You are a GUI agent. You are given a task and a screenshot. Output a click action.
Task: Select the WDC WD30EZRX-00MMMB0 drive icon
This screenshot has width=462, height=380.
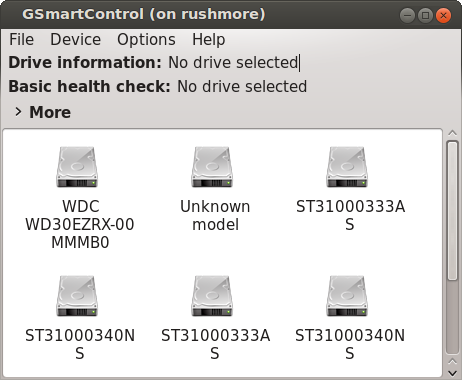77,167
